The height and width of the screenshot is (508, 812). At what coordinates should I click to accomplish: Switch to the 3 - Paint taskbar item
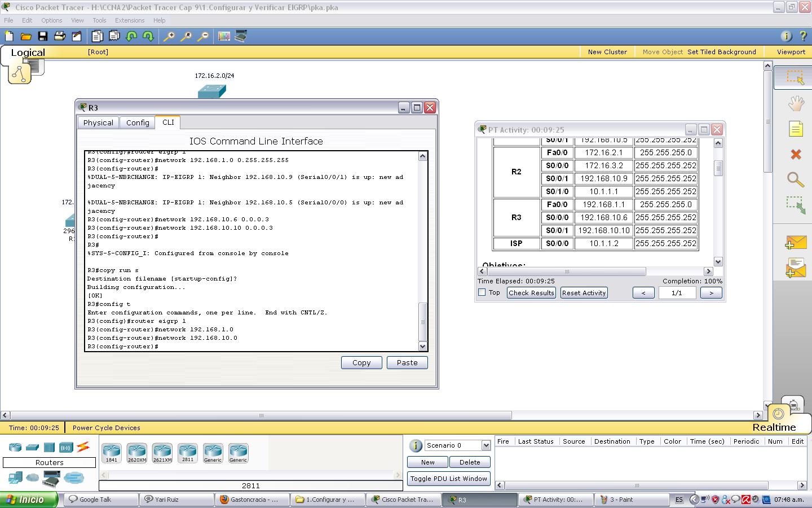(631, 500)
